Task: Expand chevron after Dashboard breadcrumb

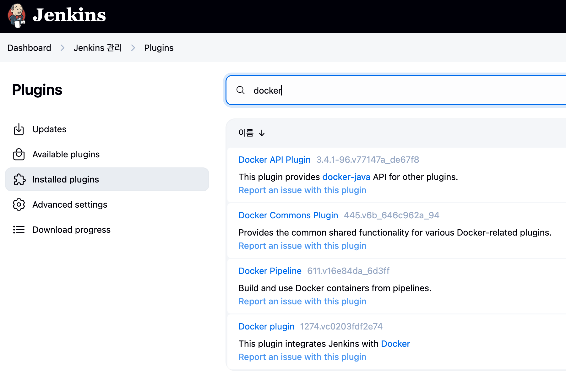Action: (63, 48)
